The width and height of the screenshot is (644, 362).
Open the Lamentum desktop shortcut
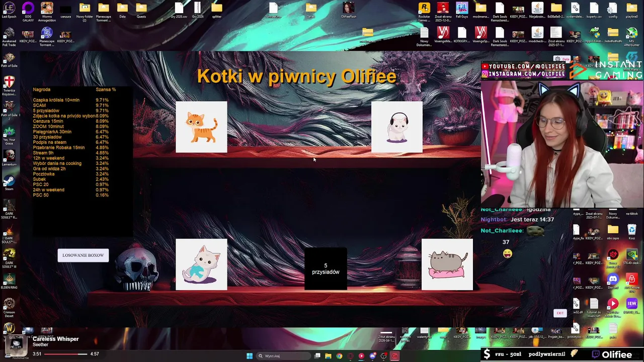click(x=9, y=157)
